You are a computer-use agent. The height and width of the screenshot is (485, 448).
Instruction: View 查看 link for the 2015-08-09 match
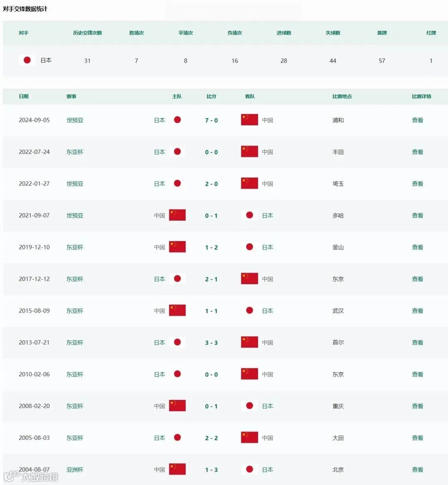(417, 311)
